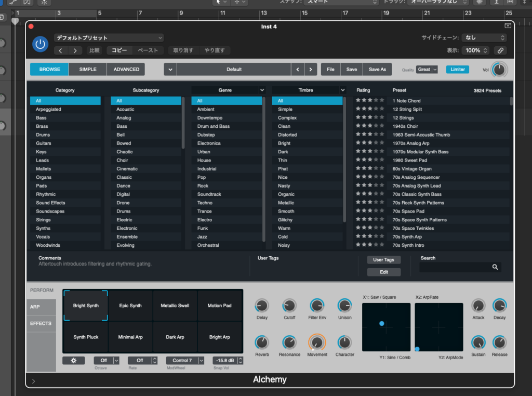The height and width of the screenshot is (396, 532).
Task: Click the User Tags button
Action: pos(383,259)
